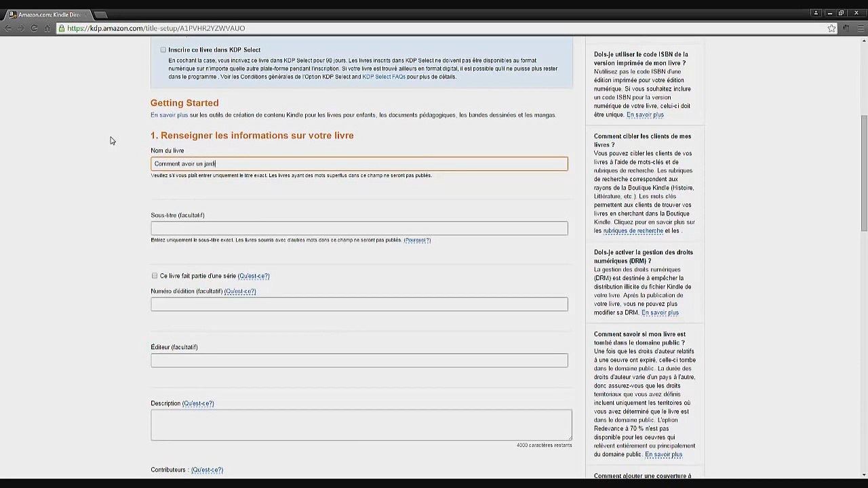Open Qu'est-ce? beside Numéro d'édition

point(240,291)
